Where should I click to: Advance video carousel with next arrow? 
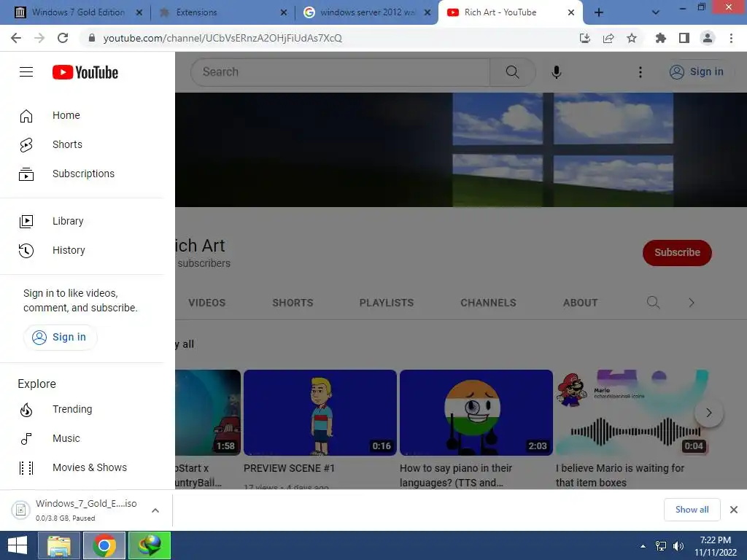click(708, 413)
